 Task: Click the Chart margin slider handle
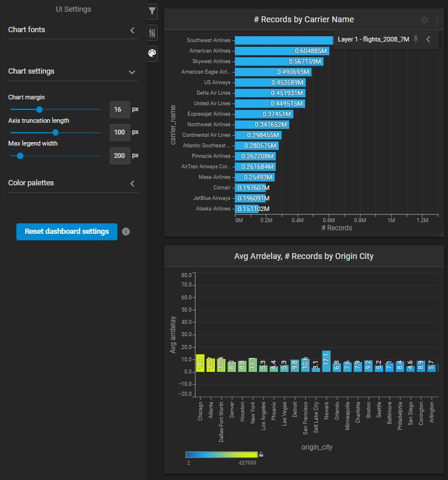tap(39, 109)
